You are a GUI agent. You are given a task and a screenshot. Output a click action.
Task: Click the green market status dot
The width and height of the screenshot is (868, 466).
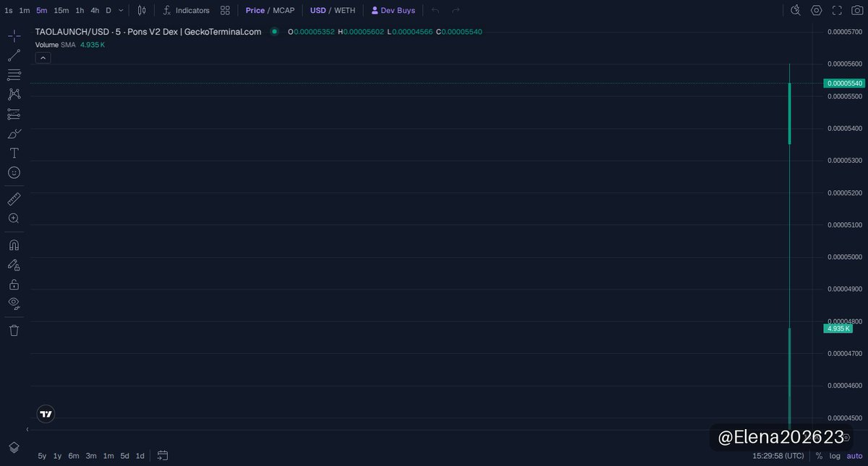coord(275,32)
